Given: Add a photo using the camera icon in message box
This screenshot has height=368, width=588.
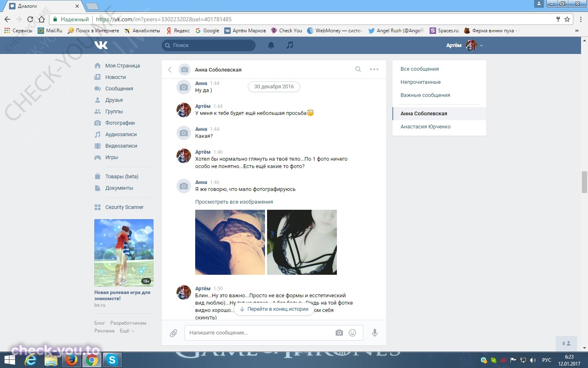Looking at the screenshot, I should 339,333.
